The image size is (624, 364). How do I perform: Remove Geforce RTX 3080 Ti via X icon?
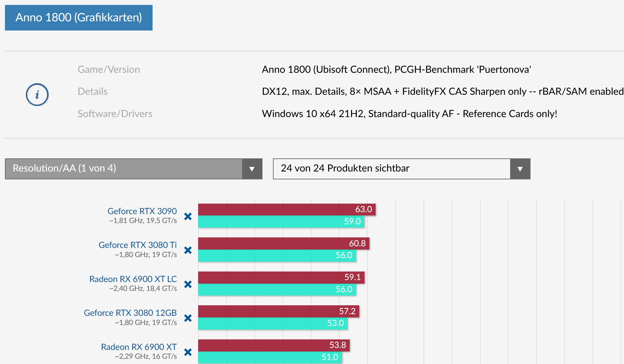tap(188, 250)
